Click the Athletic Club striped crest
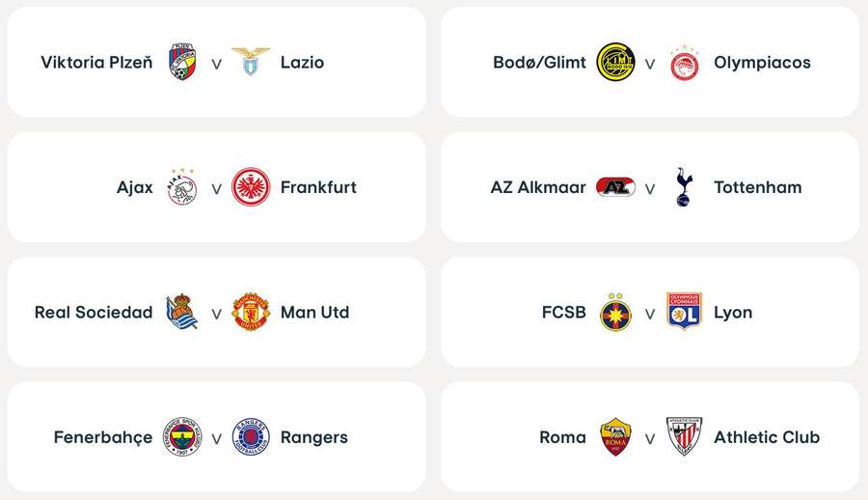Screen dimensions: 868x500 pos(684,437)
